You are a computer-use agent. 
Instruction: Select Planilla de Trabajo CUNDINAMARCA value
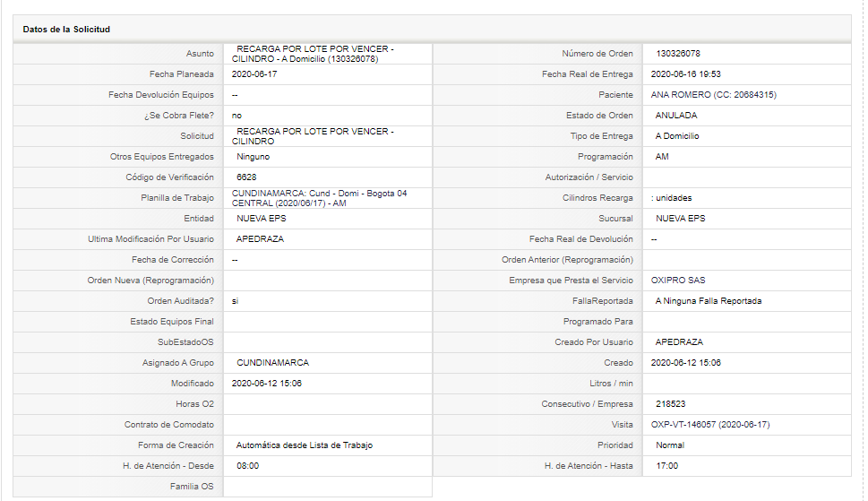coord(320,198)
